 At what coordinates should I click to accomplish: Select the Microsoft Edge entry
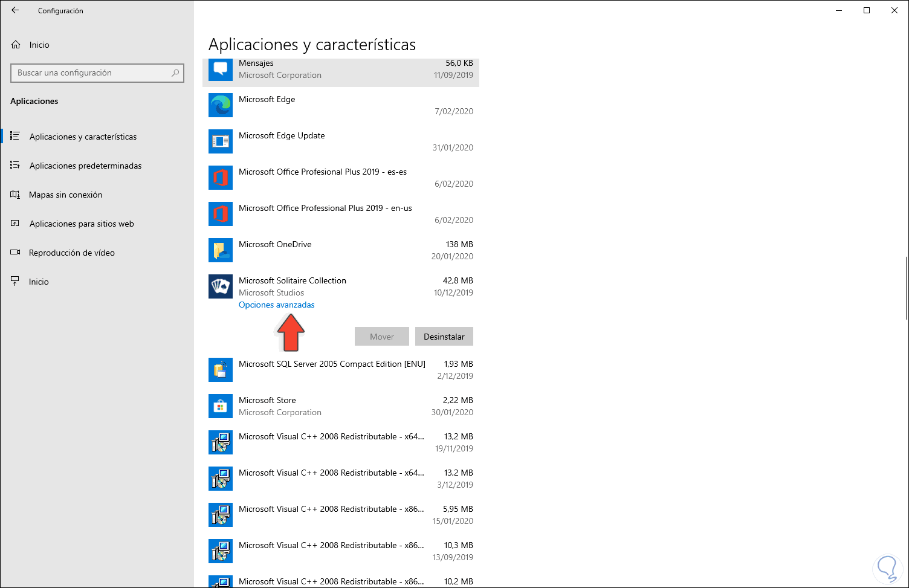pyautogui.click(x=341, y=105)
